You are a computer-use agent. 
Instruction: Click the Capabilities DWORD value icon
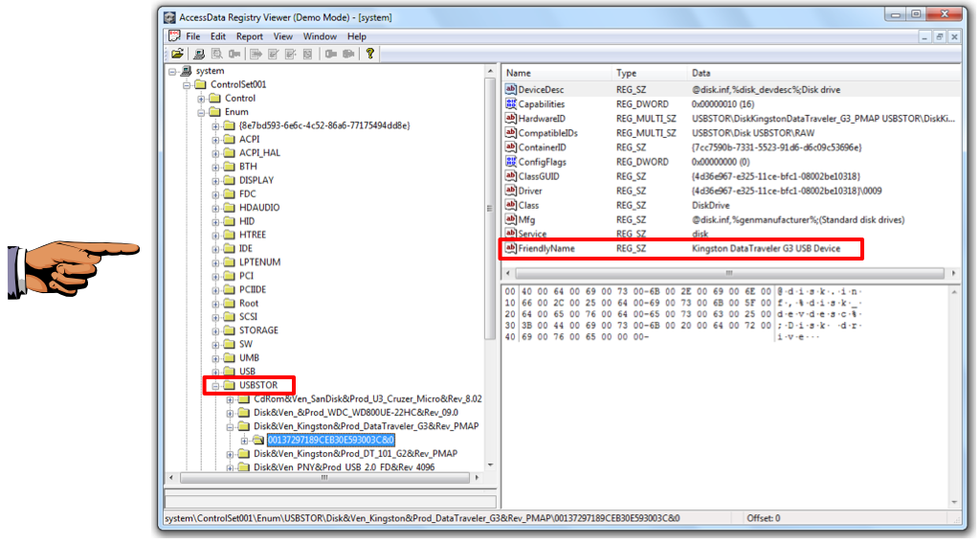(x=511, y=104)
